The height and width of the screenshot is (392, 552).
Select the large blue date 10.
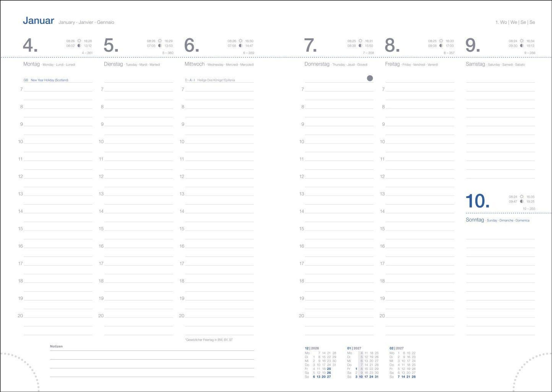[x=477, y=201]
